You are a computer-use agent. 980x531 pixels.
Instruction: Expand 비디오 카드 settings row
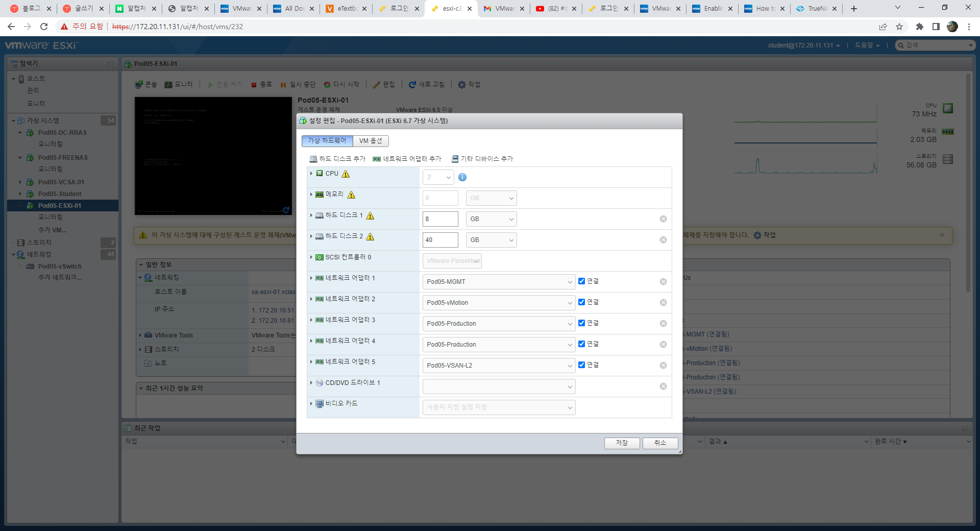click(x=311, y=403)
